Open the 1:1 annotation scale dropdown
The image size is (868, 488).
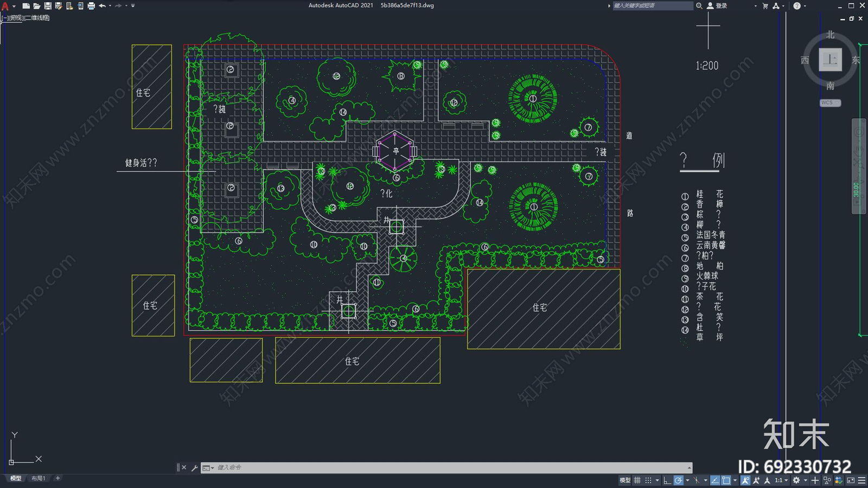[x=781, y=480]
